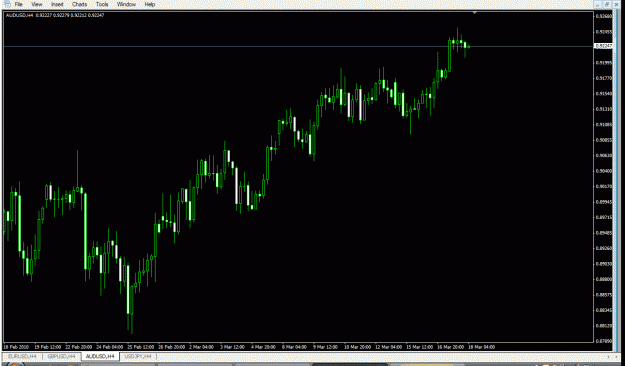This screenshot has height=366, width=625.
Task: Click the chart shift triangle marker at top
Action: [x=474, y=13]
